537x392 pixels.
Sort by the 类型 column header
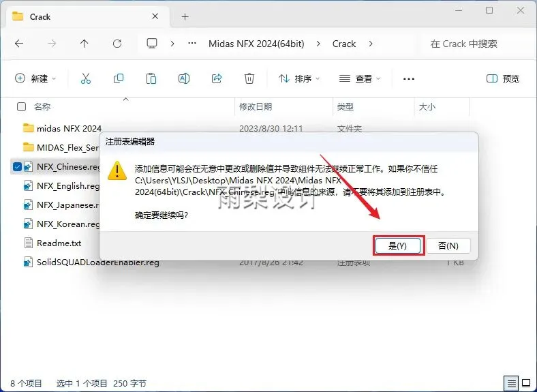tap(345, 106)
